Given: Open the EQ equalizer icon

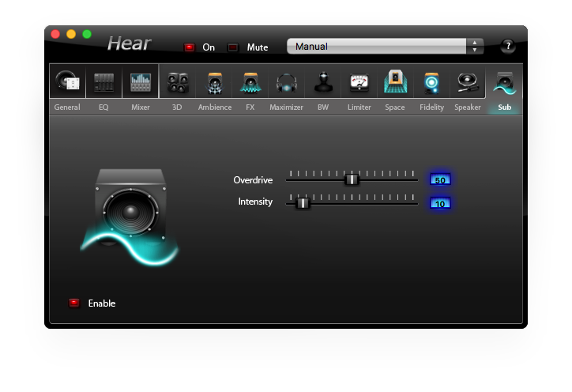Looking at the screenshot, I should coord(103,82).
